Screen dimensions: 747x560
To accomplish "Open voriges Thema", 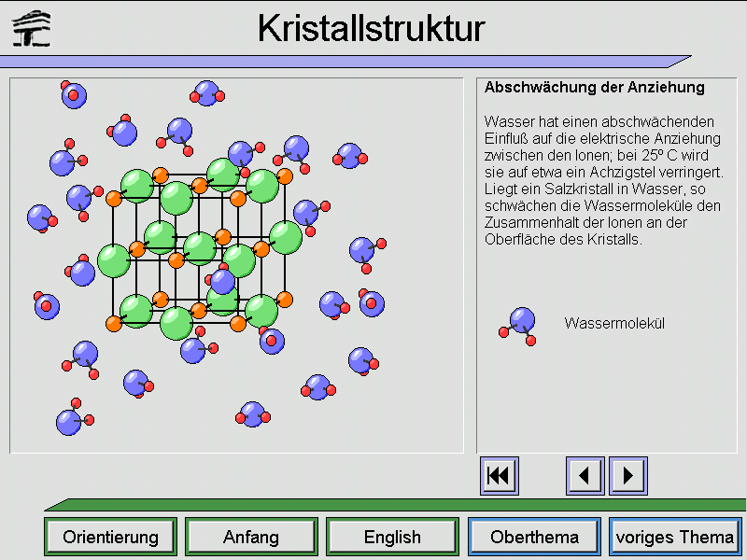I will (675, 538).
